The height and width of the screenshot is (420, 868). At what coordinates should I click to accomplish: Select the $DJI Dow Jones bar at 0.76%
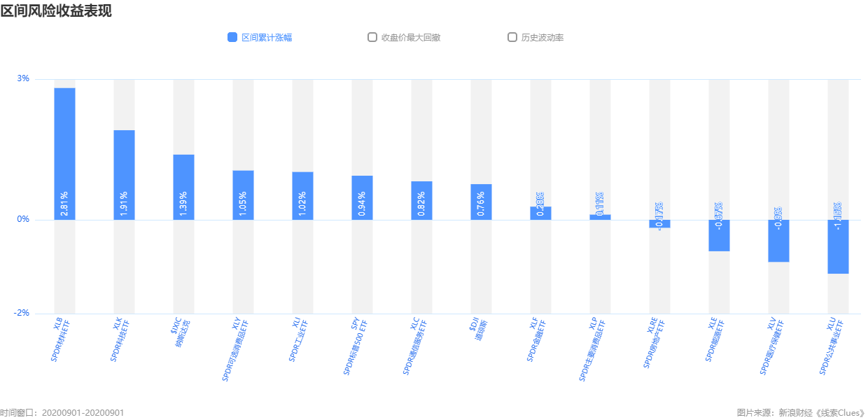point(481,202)
